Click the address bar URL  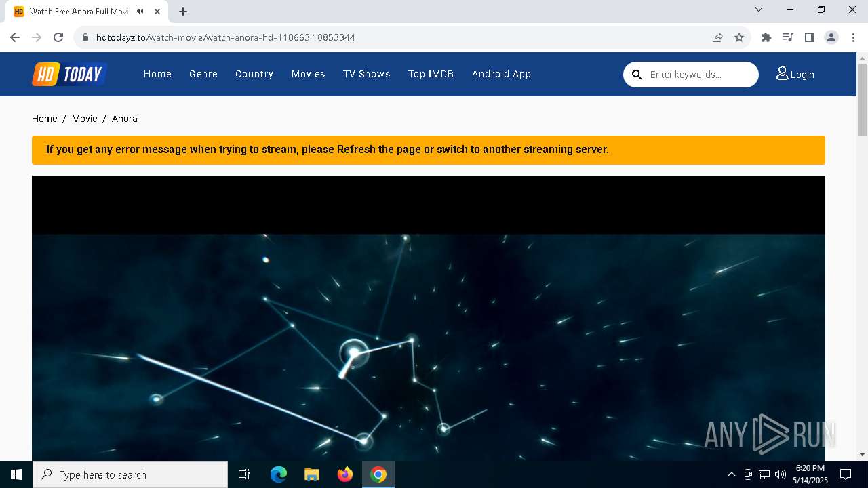[226, 37]
